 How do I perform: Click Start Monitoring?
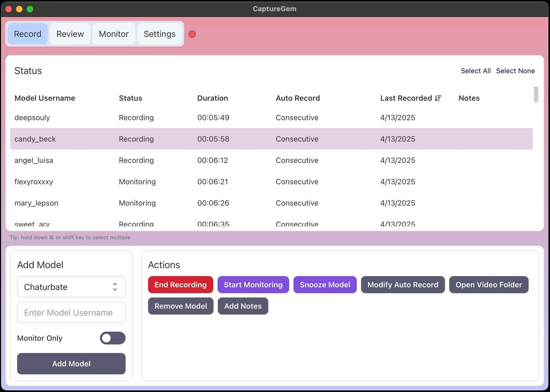[x=253, y=285]
